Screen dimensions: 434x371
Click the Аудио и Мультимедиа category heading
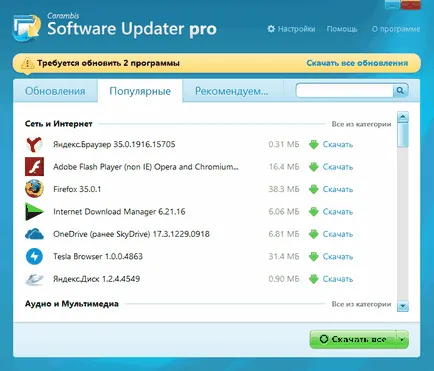72,304
